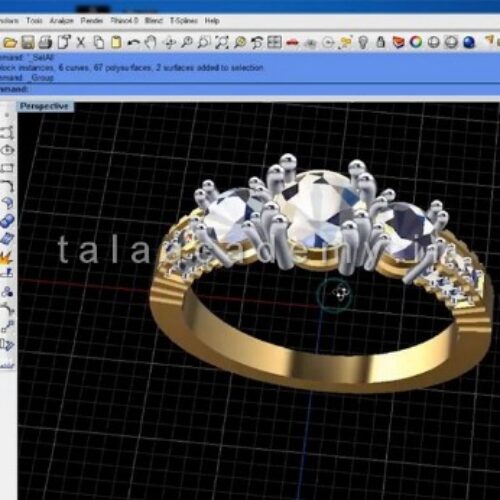Image resolution: width=500 pixels, height=500 pixels.
Task: Open the Render menu
Action: click(x=92, y=21)
